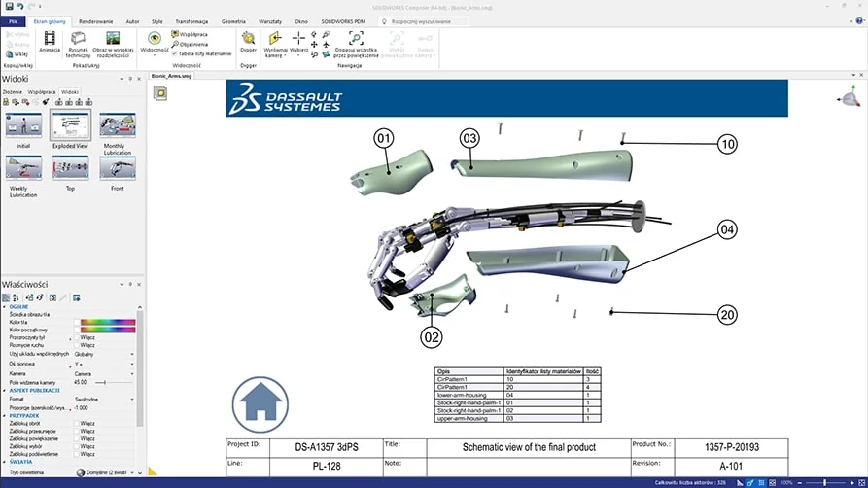Viewport: 868px width, 488px height.
Task: Switch to Autor ribbon tab
Action: tap(133, 21)
